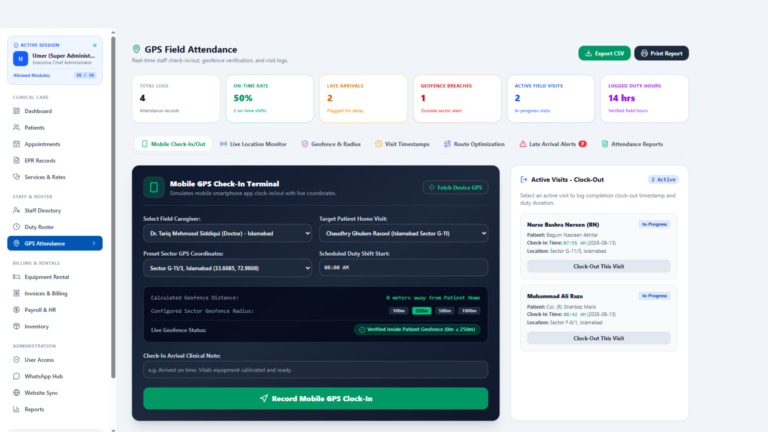Click the Staff Directory icon

(17, 210)
